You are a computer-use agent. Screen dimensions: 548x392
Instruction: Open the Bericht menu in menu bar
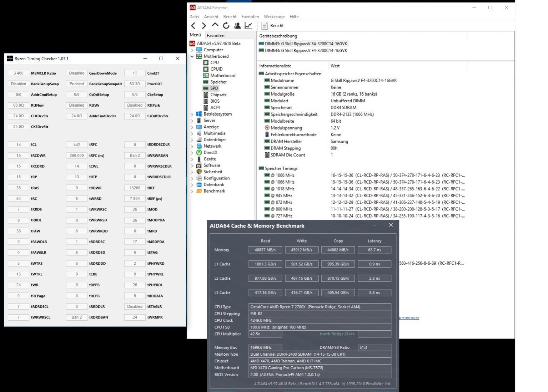point(230,17)
